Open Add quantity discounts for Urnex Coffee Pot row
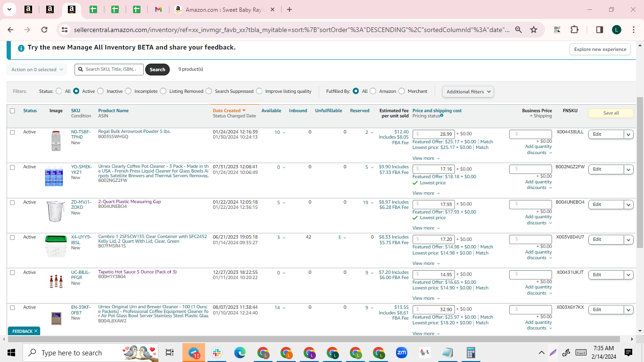This screenshot has width=644, height=362. click(538, 184)
